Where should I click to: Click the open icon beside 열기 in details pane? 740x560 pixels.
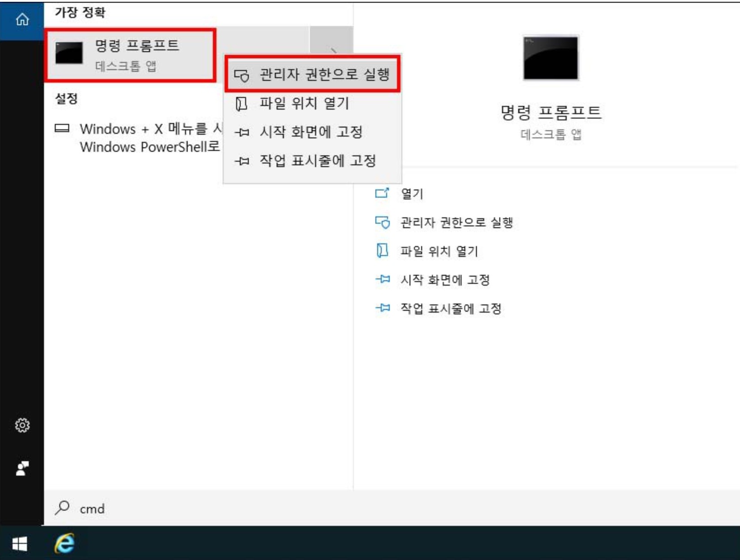382,193
